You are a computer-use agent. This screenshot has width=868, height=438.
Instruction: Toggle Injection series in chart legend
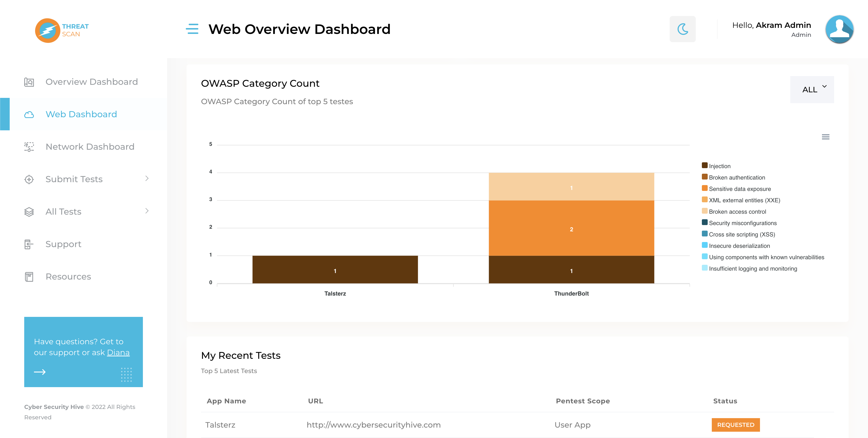click(x=719, y=166)
